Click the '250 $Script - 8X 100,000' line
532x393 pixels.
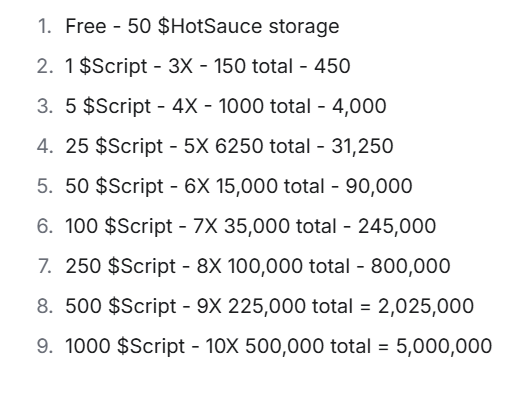coord(258,266)
